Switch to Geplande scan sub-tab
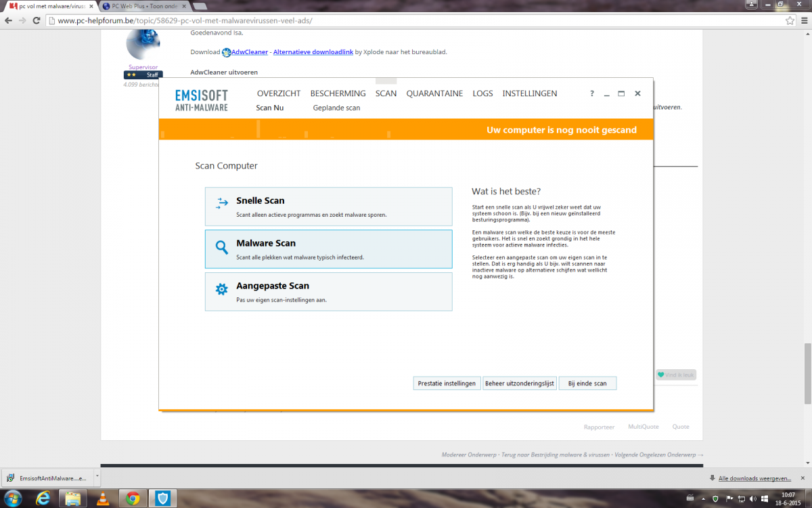 (336, 108)
